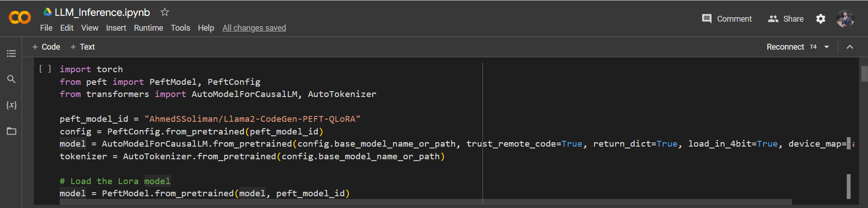Open the Colab home logo
Screen dimensions: 868x208
pyautogui.click(x=20, y=18)
